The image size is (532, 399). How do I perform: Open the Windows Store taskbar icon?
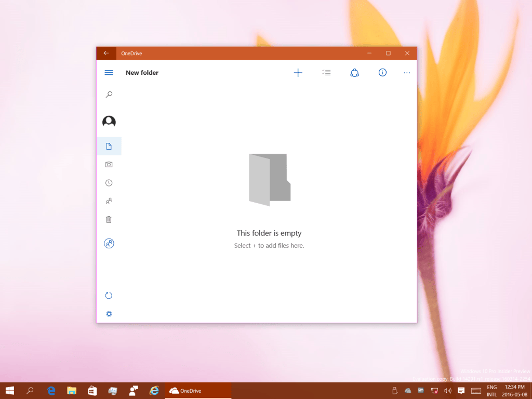point(92,391)
